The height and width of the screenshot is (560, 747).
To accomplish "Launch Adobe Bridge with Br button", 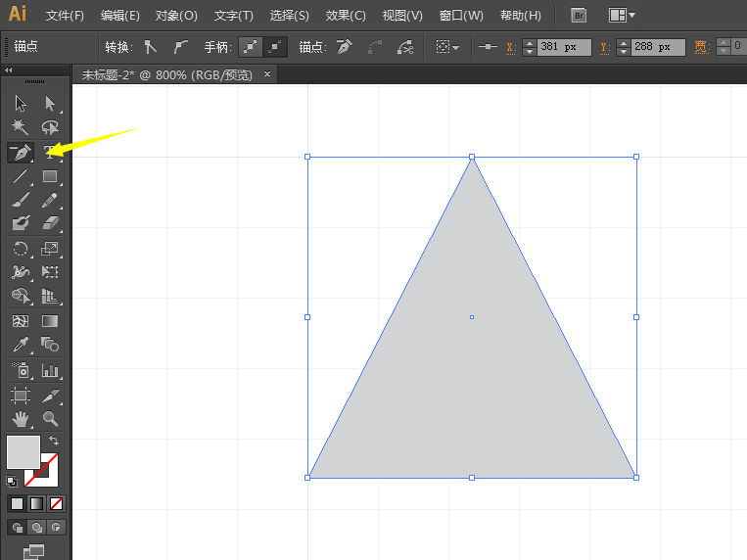I will point(579,16).
